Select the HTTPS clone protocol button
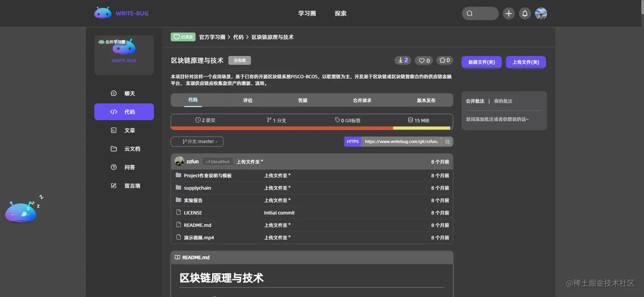644x297 pixels. coord(353,141)
